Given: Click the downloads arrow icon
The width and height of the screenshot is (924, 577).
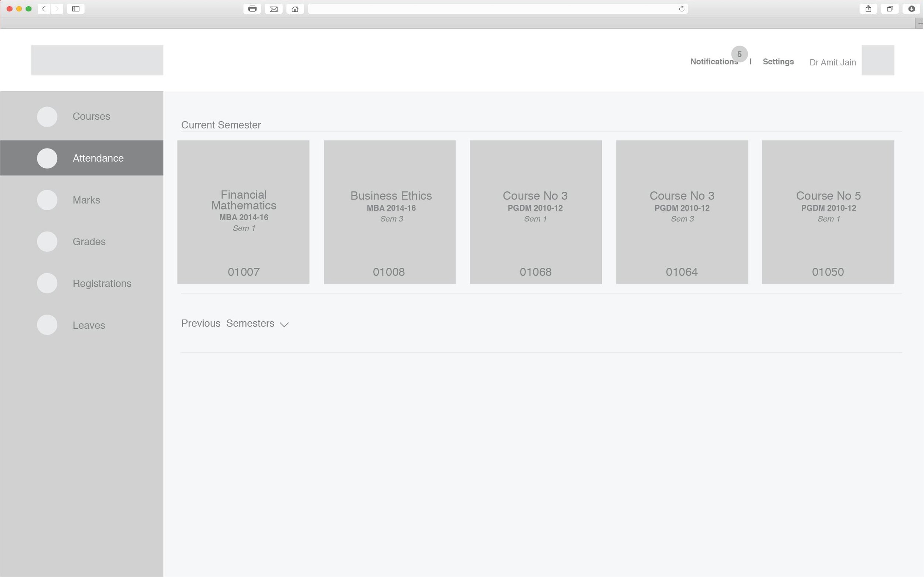Looking at the screenshot, I should 911,9.
